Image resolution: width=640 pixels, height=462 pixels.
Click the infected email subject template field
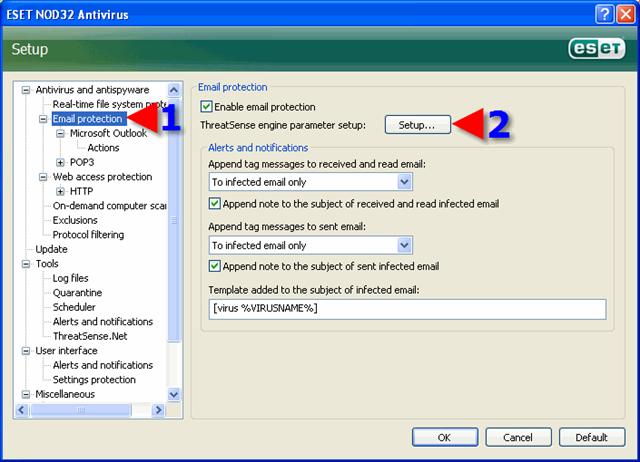[407, 309]
